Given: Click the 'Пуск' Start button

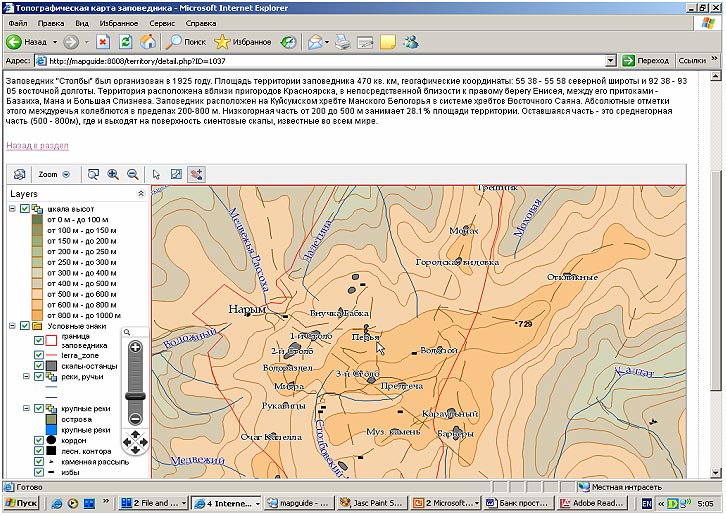Looking at the screenshot, I should pos(23,503).
